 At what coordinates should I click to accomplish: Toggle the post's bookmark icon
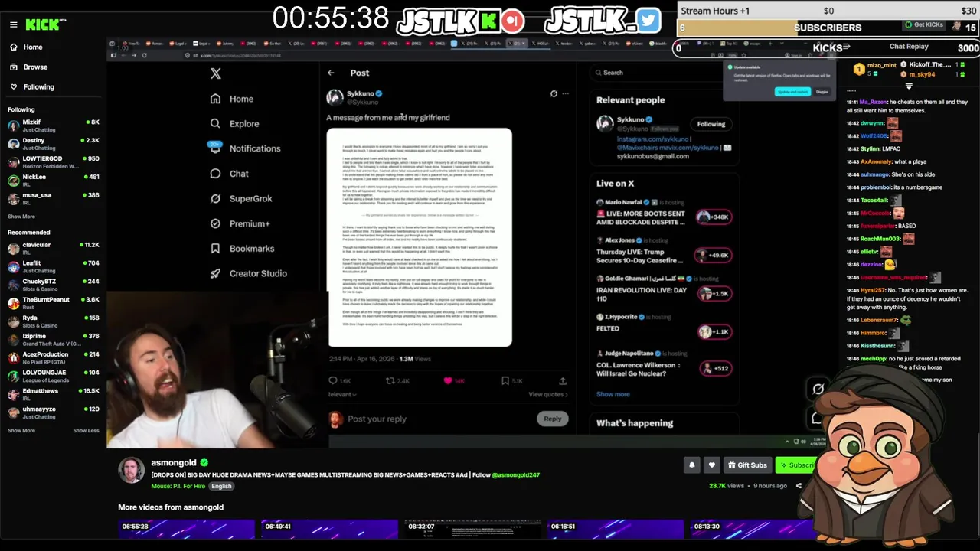[505, 380]
